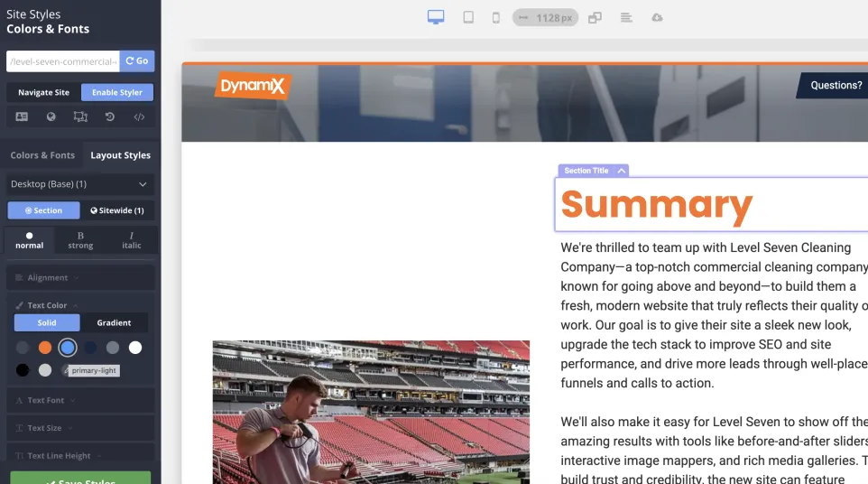Click the Section Title element label

586,171
